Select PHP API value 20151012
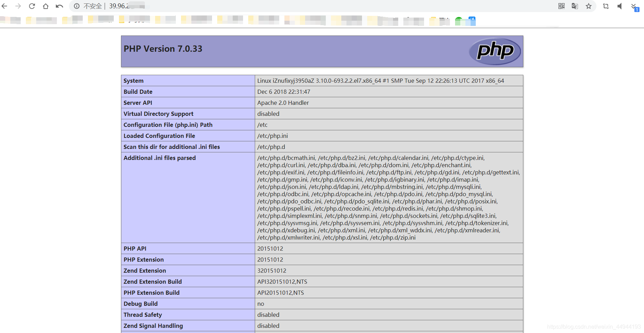 click(x=270, y=249)
